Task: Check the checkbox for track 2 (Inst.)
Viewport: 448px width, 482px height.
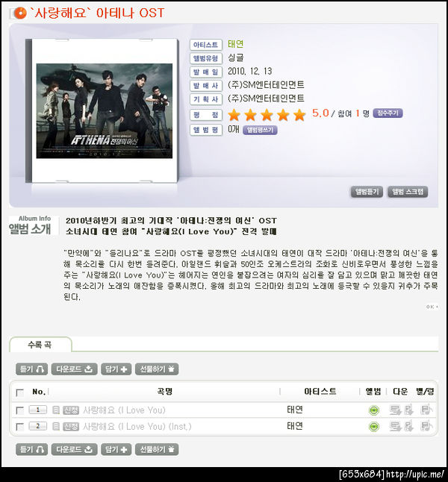Action: [19, 427]
